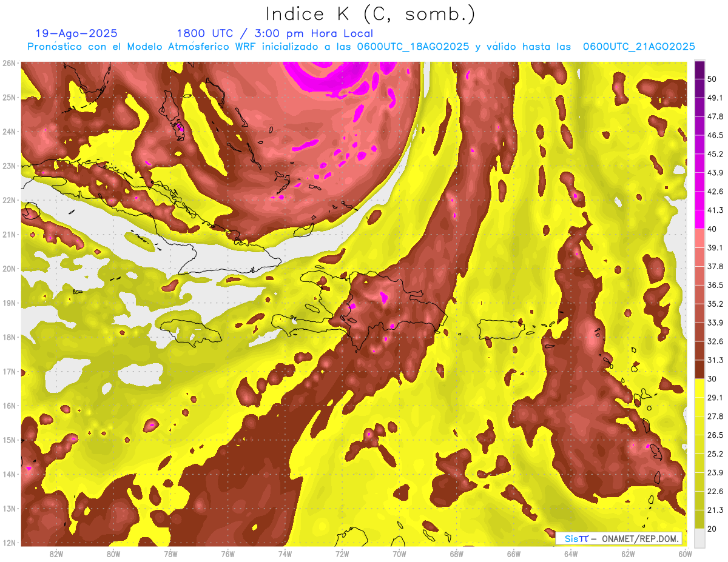
Task: Click the color bar value '37.8'
Action: 715,266
